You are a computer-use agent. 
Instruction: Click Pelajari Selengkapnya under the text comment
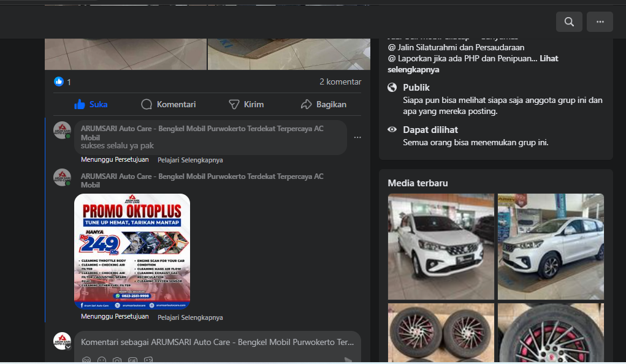[x=190, y=160]
